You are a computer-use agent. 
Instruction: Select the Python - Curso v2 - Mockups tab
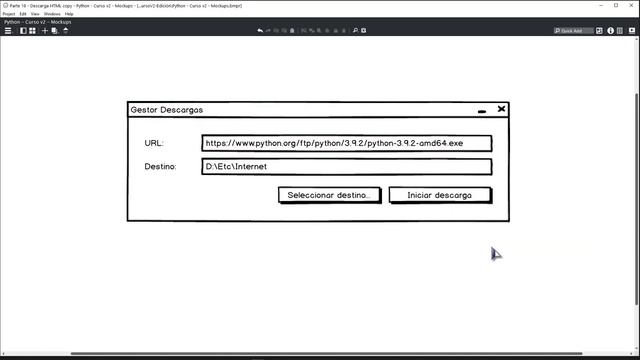(x=38, y=22)
